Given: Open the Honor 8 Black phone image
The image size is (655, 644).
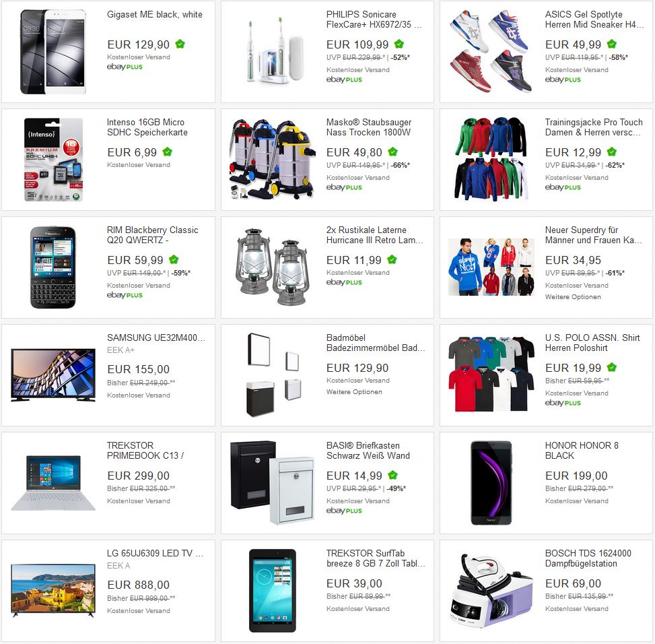Looking at the screenshot, I should pos(491,483).
